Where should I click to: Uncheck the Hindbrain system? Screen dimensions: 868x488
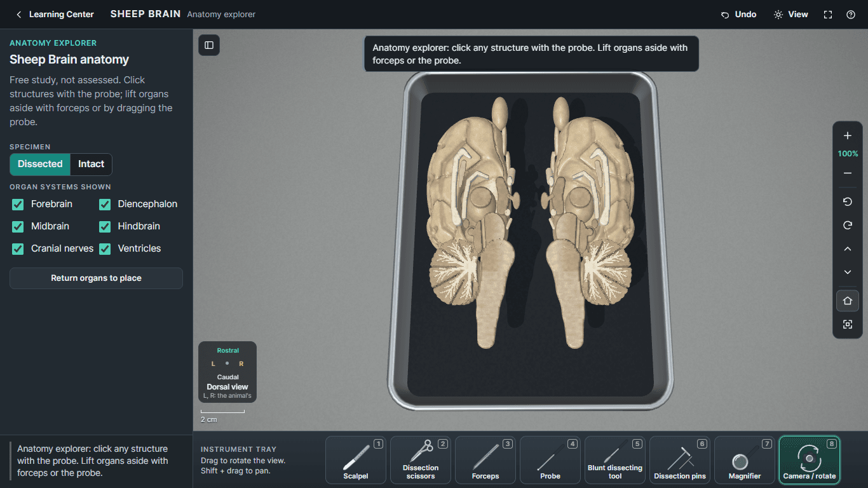(105, 226)
